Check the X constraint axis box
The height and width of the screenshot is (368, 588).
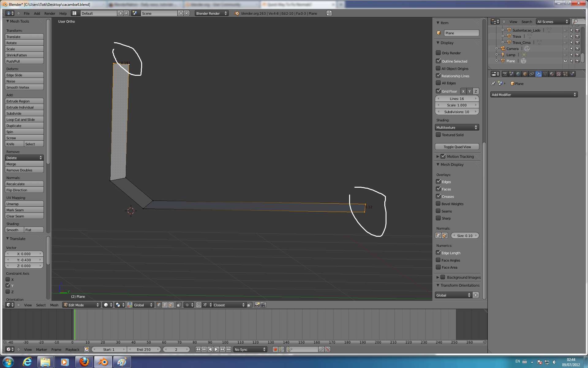click(8, 279)
